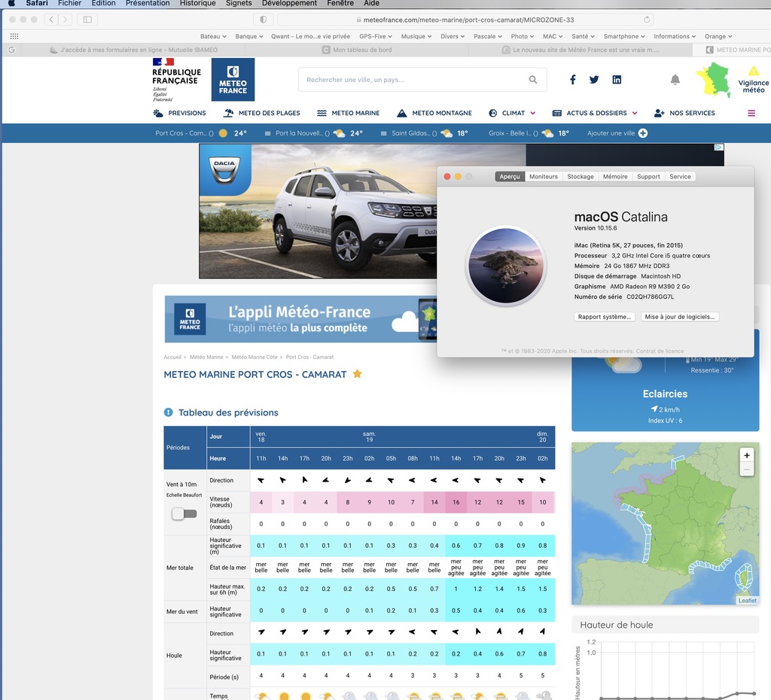Click the plus icon to add a city
The image size is (771, 700).
[643, 133]
